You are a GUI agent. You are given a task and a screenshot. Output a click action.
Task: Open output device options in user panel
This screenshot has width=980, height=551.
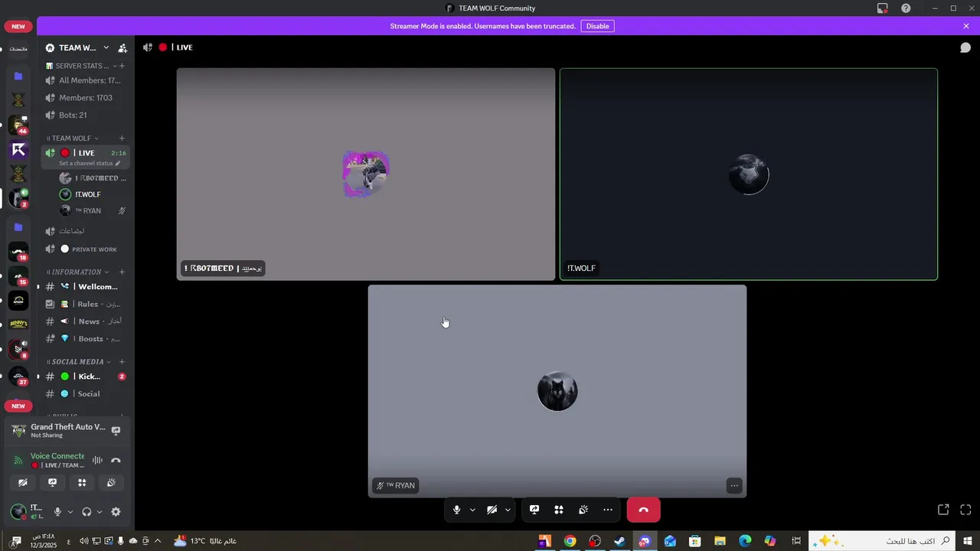coord(100,512)
